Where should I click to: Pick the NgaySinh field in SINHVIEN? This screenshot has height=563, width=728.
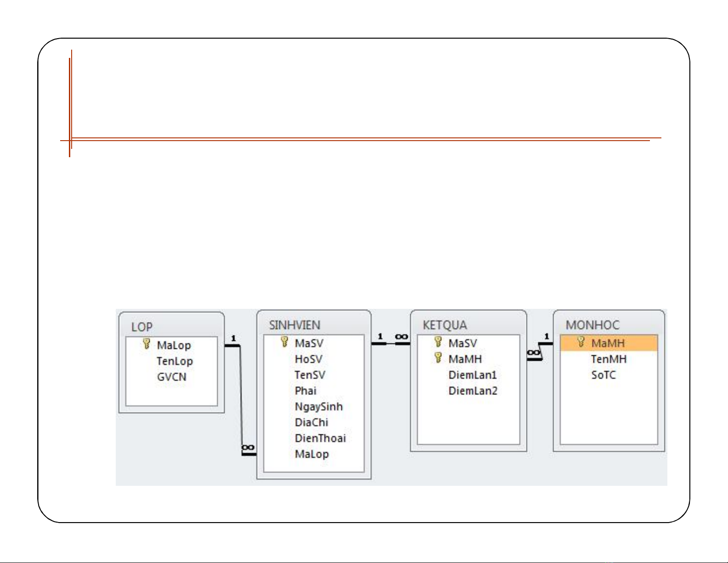click(x=319, y=407)
